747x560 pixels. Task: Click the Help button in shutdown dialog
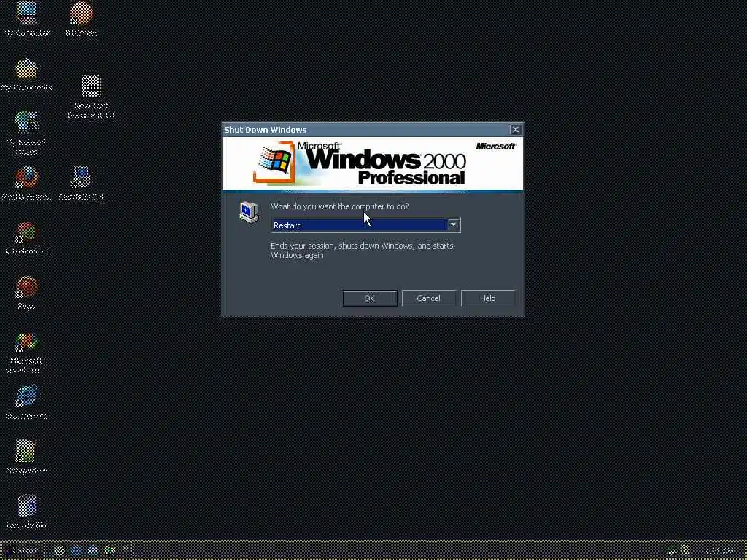[488, 298]
